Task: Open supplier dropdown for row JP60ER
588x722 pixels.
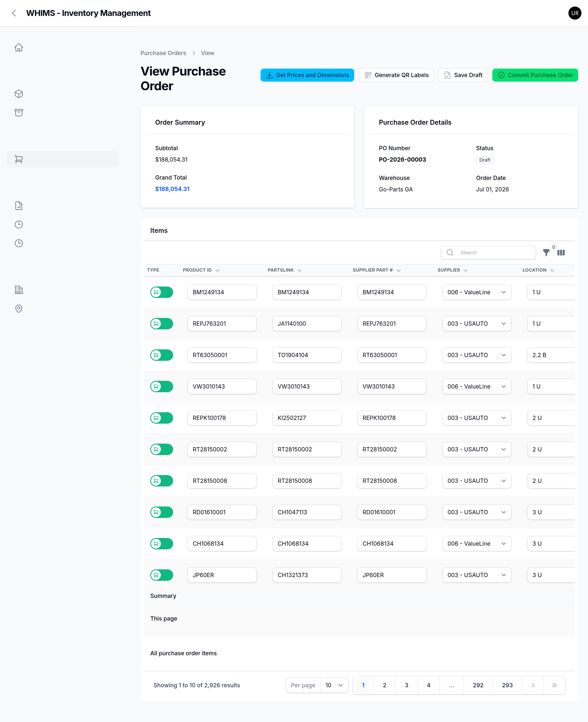Action: coord(477,575)
